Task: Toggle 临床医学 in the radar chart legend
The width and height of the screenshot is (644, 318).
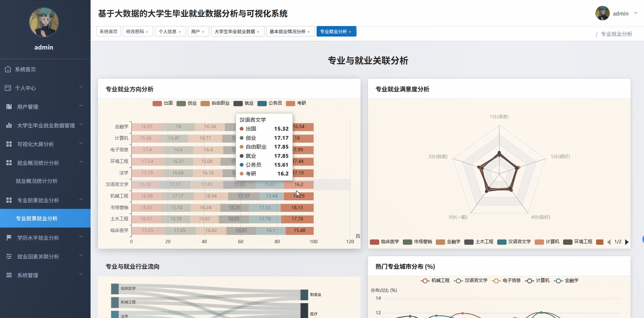Action: click(x=384, y=242)
